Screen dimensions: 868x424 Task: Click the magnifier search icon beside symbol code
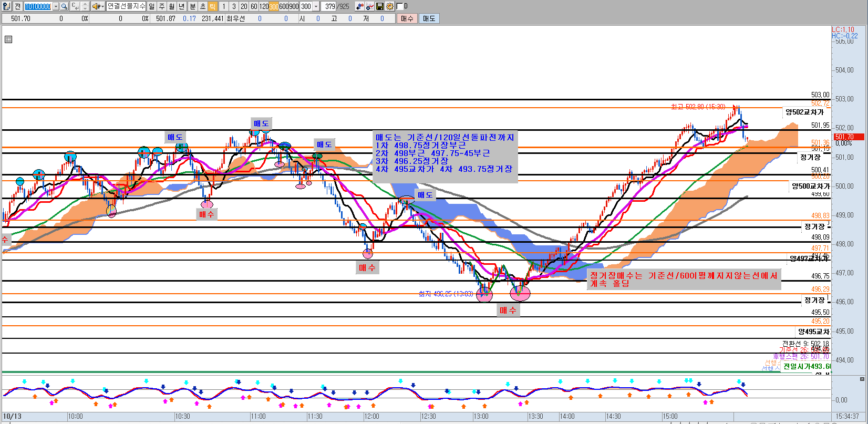(x=64, y=6)
